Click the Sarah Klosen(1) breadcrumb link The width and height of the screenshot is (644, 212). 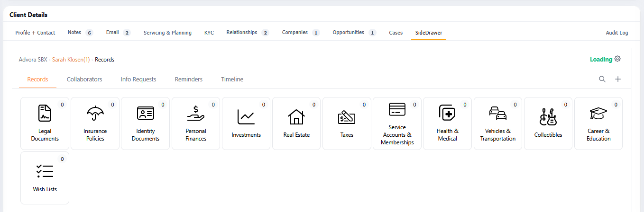[71, 60]
